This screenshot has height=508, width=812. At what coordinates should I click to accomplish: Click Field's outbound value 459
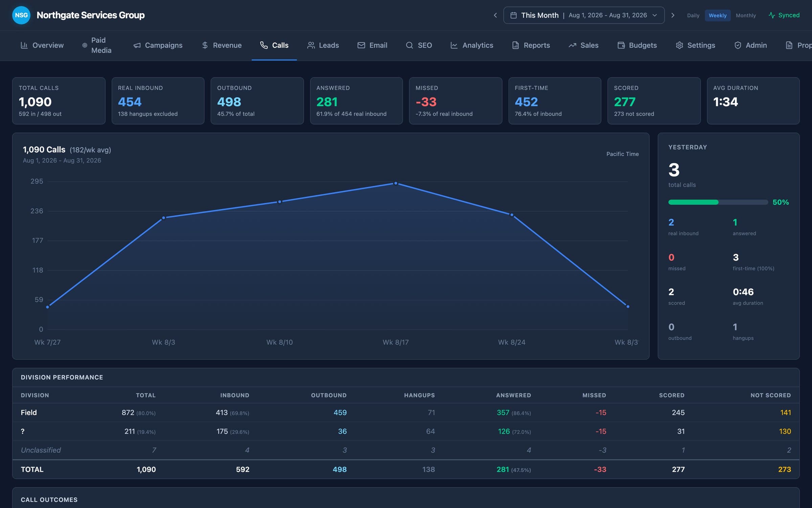(x=340, y=412)
